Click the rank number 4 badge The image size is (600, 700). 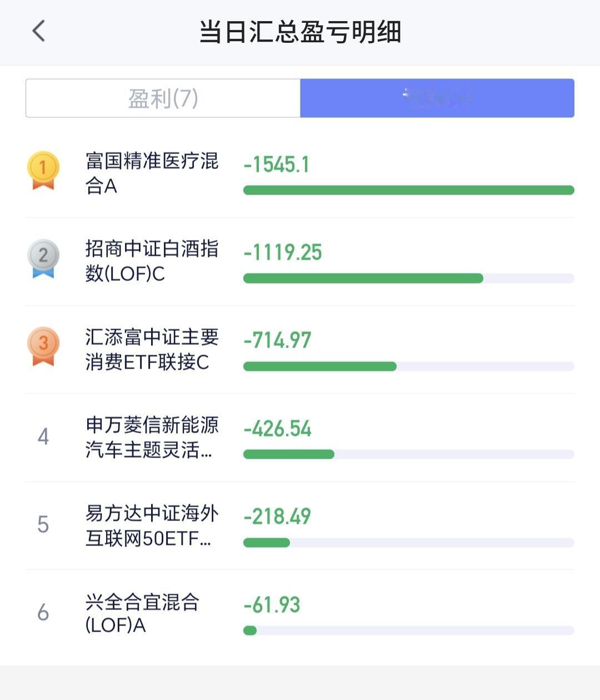click(x=43, y=436)
